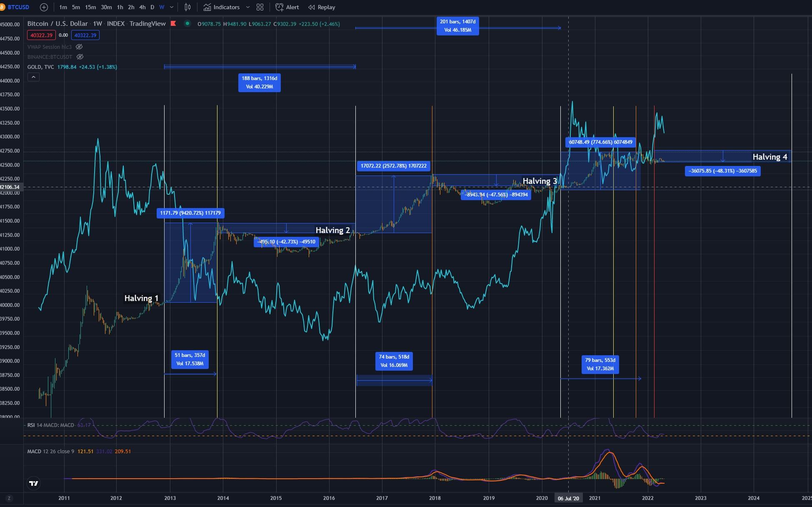
Task: Select the W weekly interval
Action: 162,7
